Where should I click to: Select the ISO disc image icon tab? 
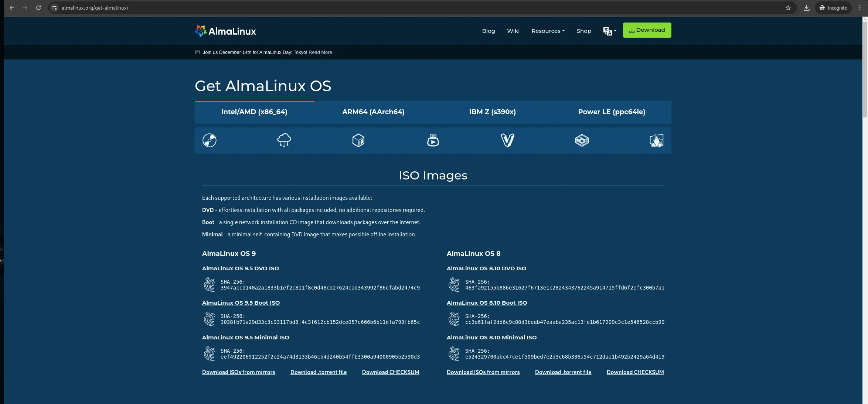click(x=210, y=140)
